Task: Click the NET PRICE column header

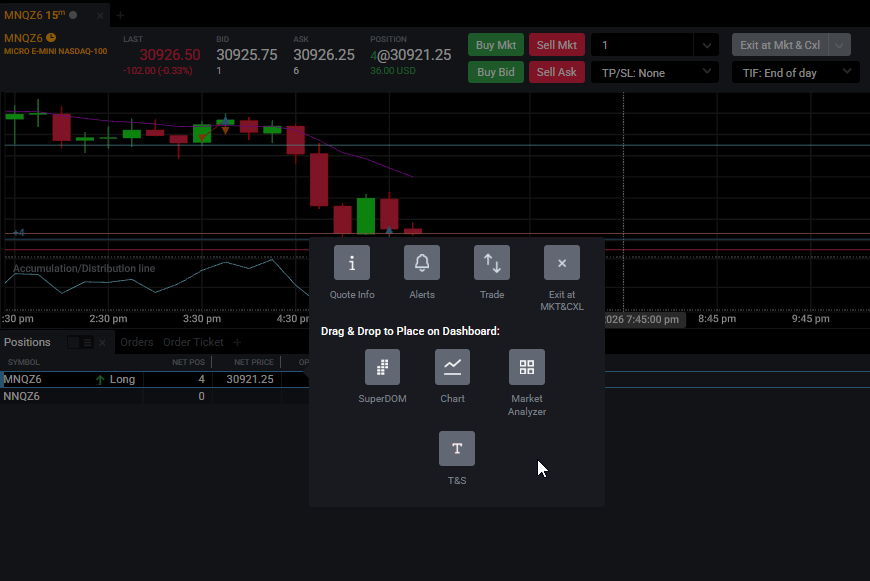Action: pos(254,362)
